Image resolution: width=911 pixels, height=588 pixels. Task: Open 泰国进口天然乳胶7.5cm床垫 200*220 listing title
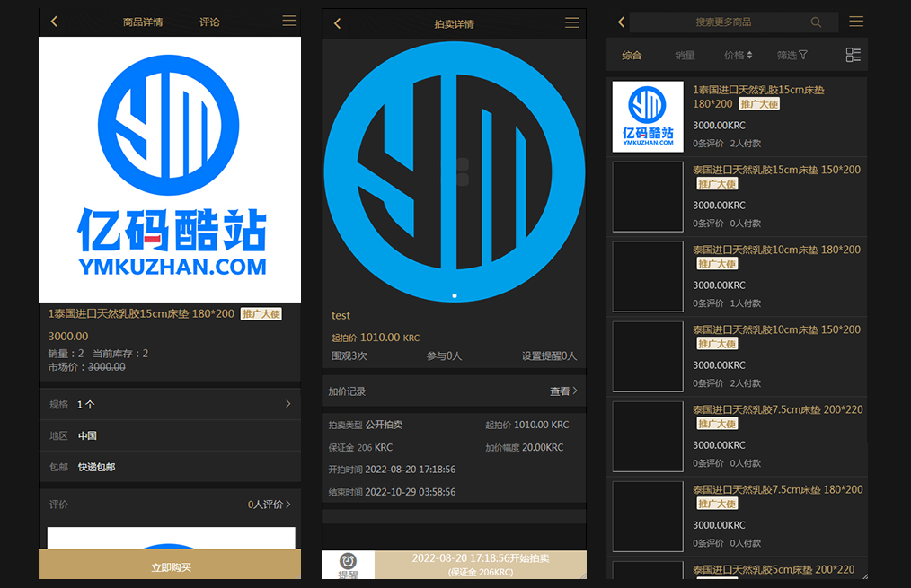(778, 409)
